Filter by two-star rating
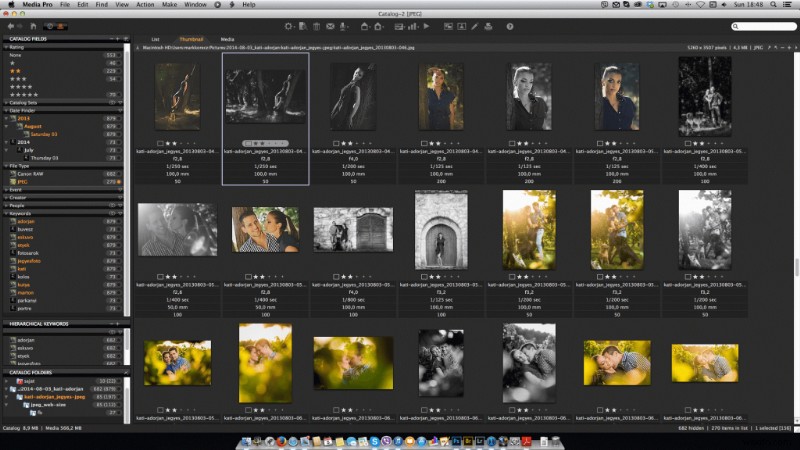The width and height of the screenshot is (800, 450). point(15,71)
